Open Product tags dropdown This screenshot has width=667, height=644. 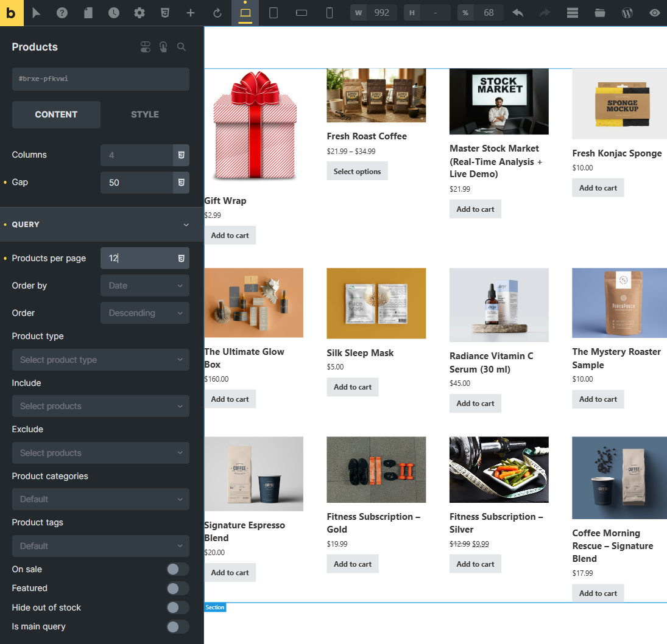pos(101,546)
